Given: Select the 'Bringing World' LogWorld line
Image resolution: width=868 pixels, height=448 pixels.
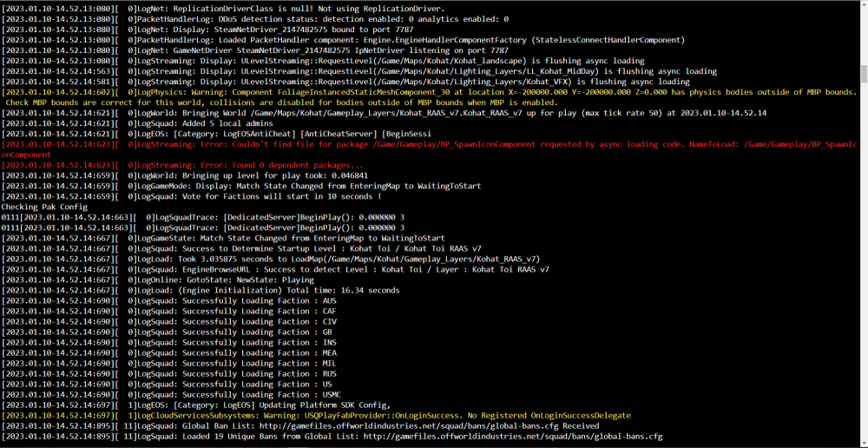Looking at the screenshot, I should coord(385,113).
